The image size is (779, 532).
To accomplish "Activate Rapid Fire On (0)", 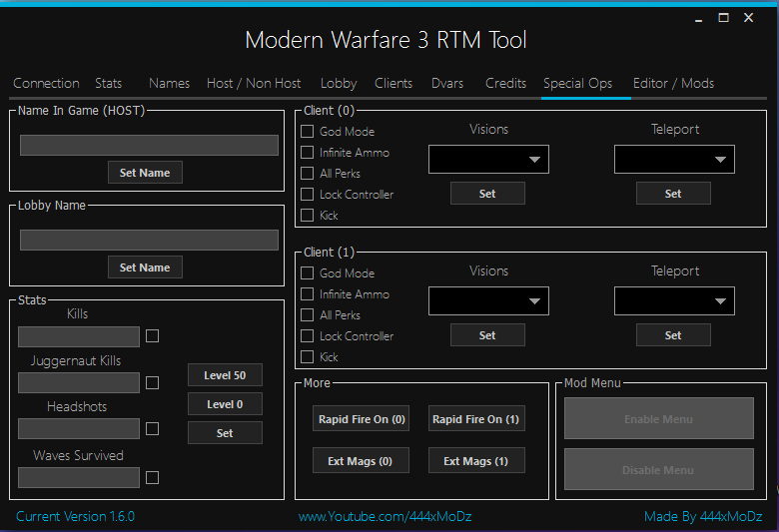I will 362,419.
